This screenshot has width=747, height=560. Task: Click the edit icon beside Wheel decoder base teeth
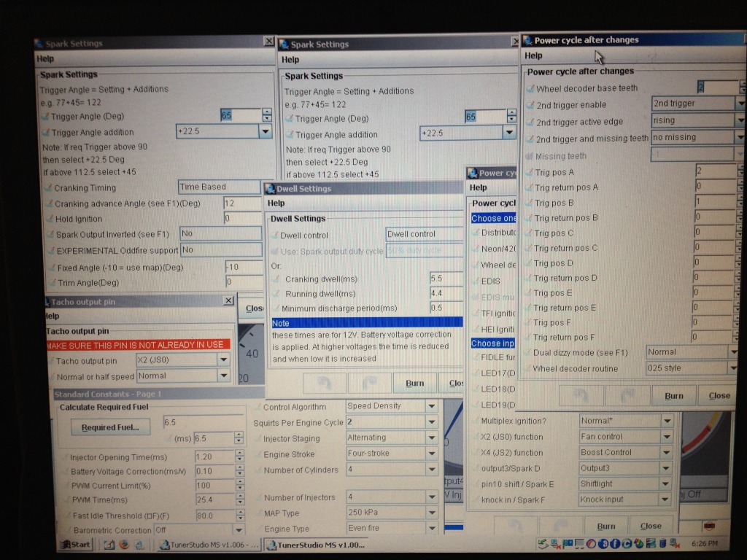click(530, 88)
